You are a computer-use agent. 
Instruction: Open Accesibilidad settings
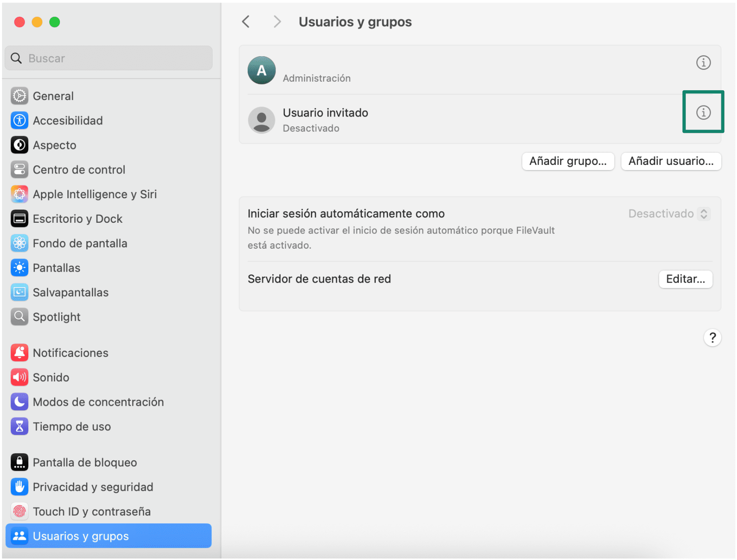[68, 120]
